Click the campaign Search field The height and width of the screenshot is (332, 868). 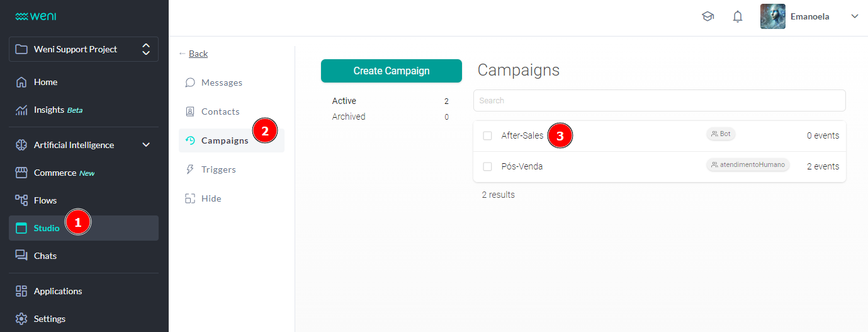pos(659,100)
